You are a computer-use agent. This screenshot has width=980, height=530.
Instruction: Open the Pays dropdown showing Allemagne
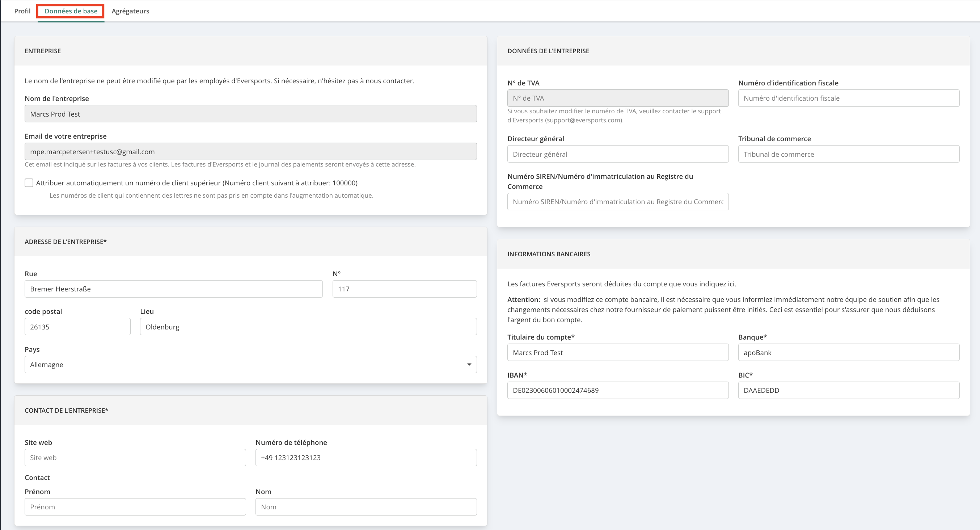click(250, 365)
